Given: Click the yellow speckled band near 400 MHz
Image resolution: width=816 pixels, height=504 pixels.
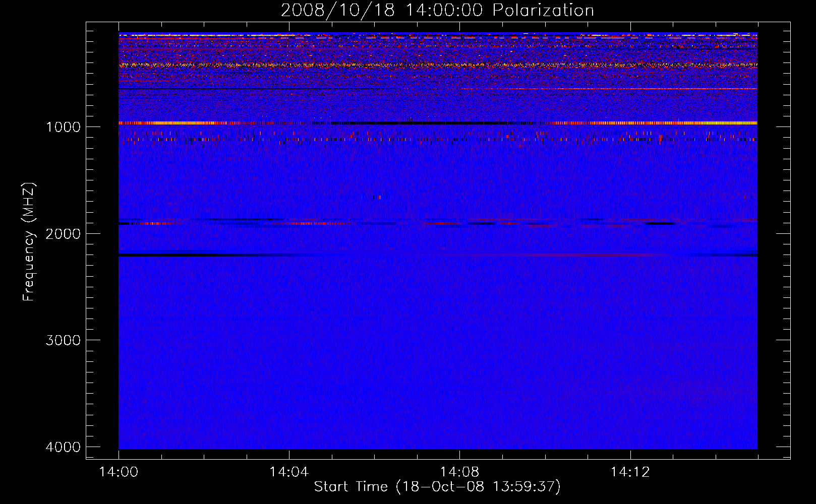Looking at the screenshot, I should (x=438, y=65).
